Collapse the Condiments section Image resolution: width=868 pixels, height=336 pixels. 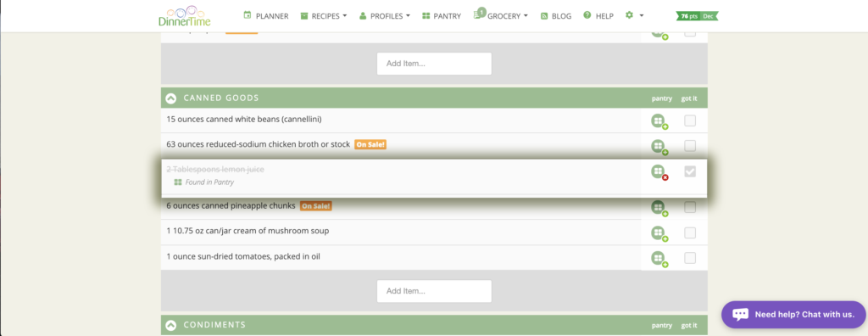pyautogui.click(x=171, y=325)
